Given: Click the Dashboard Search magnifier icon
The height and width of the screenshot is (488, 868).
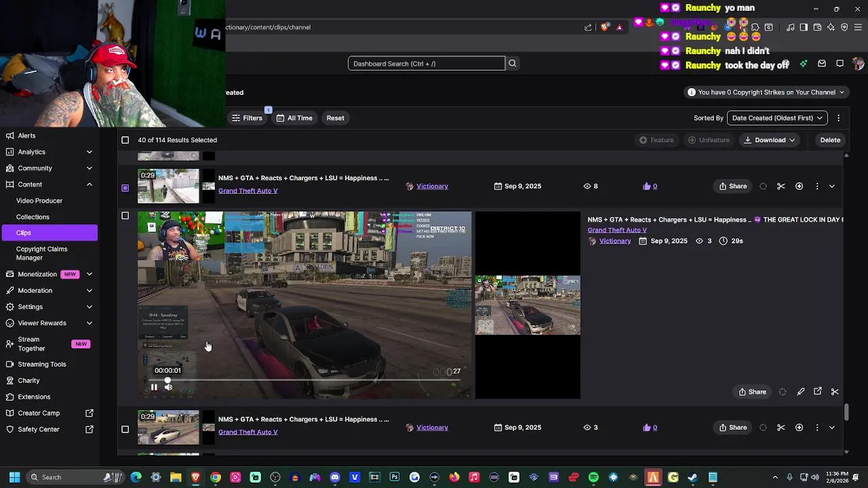Looking at the screenshot, I should pyautogui.click(x=513, y=64).
